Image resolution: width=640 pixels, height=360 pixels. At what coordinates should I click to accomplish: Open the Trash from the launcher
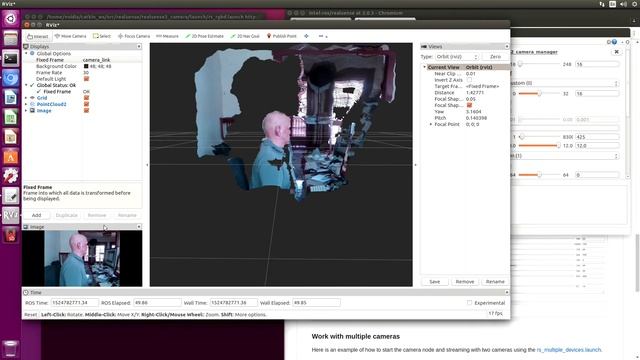pyautogui.click(x=11, y=349)
